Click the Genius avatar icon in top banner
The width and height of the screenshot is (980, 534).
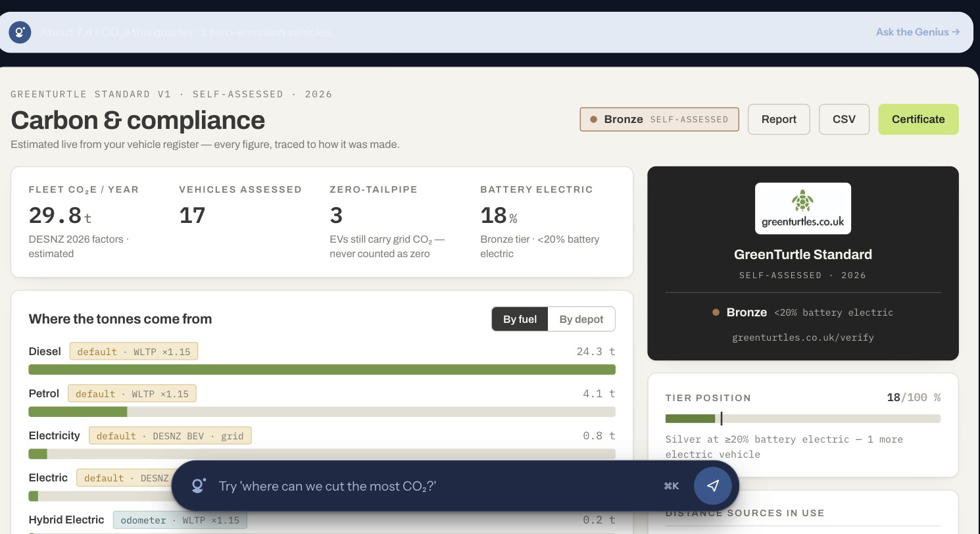(20, 32)
